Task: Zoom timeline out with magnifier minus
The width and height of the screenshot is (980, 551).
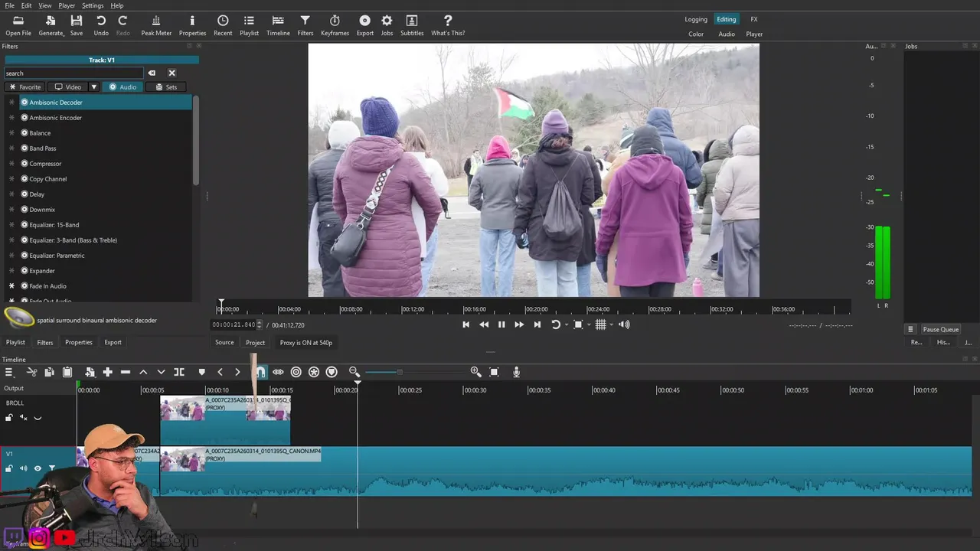Action: point(354,372)
